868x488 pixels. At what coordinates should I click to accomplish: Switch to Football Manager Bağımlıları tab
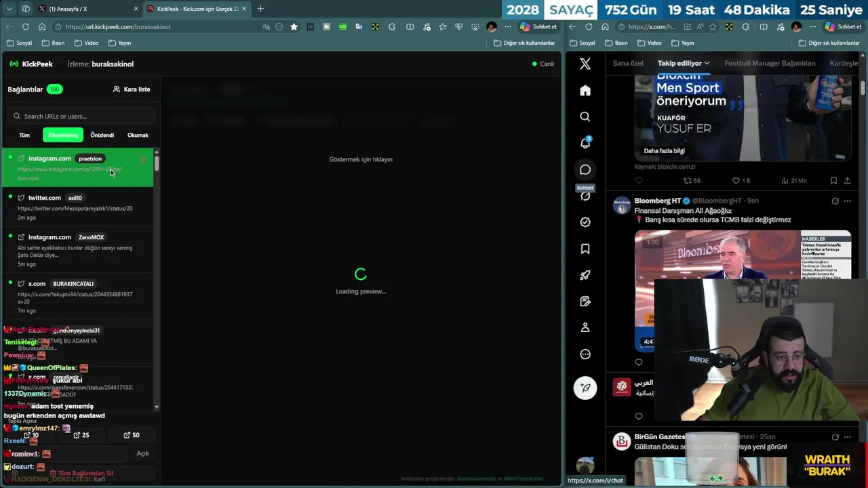[770, 63]
